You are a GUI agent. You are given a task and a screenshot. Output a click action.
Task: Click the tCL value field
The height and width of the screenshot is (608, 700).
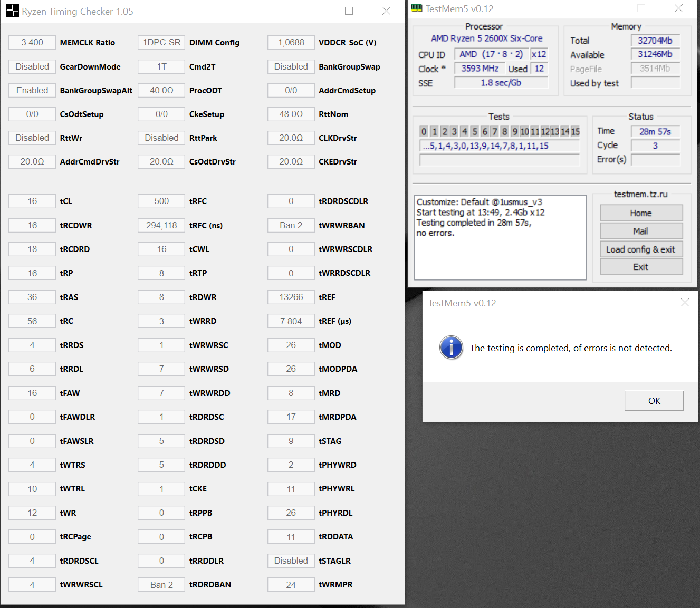(32, 201)
